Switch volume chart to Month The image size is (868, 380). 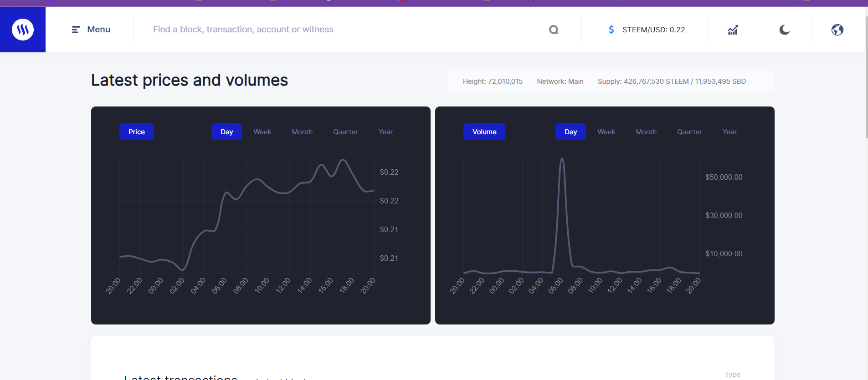tap(646, 132)
